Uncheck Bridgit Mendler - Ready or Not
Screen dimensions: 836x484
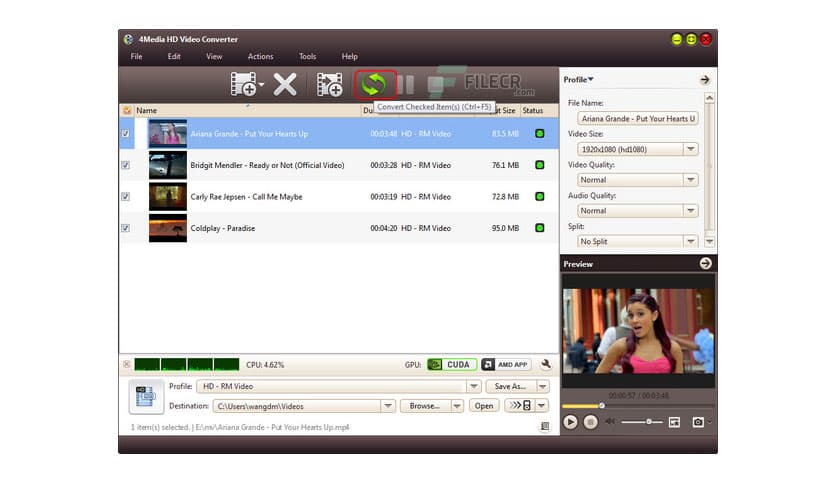tap(125, 165)
